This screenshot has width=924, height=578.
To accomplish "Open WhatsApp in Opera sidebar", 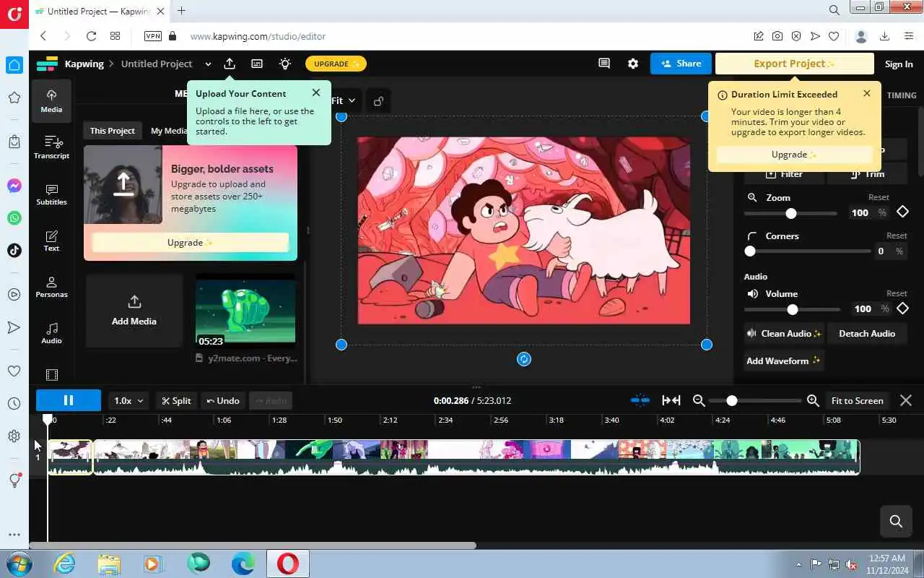I will click(x=14, y=217).
